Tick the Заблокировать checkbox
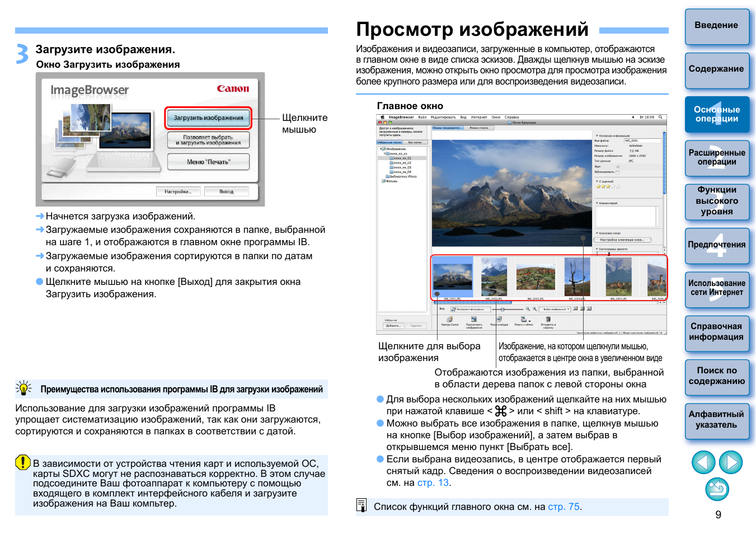The height and width of the screenshot is (534, 756). click(x=617, y=172)
